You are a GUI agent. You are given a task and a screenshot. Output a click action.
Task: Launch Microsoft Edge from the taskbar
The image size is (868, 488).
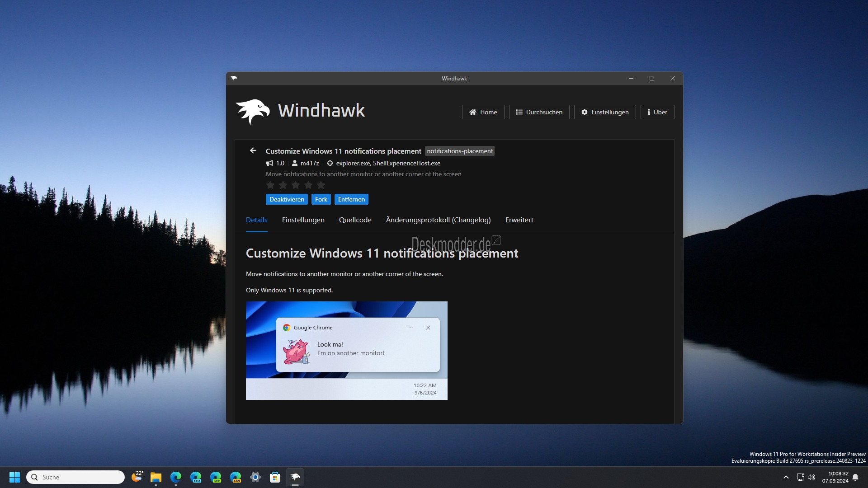(176, 477)
